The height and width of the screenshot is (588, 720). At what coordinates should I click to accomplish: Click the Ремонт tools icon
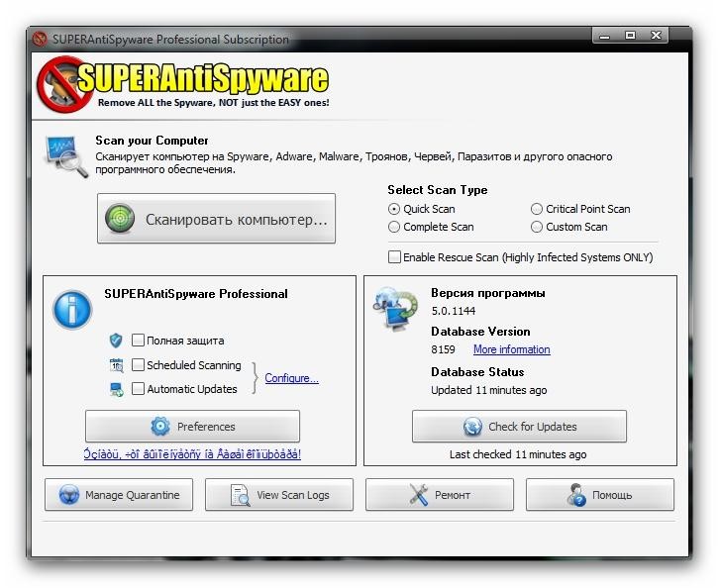point(418,495)
